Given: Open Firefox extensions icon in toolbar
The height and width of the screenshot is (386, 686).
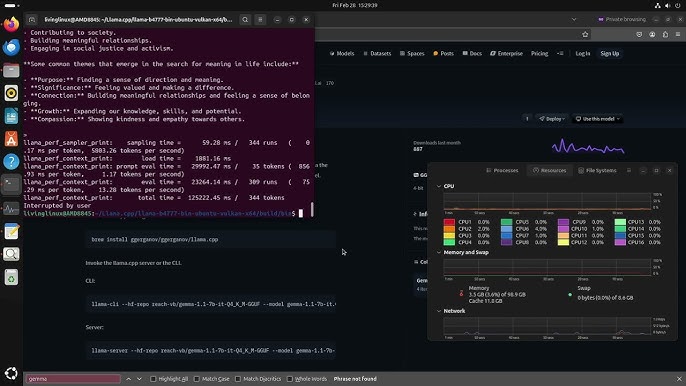Looking at the screenshot, I should point(665,35).
